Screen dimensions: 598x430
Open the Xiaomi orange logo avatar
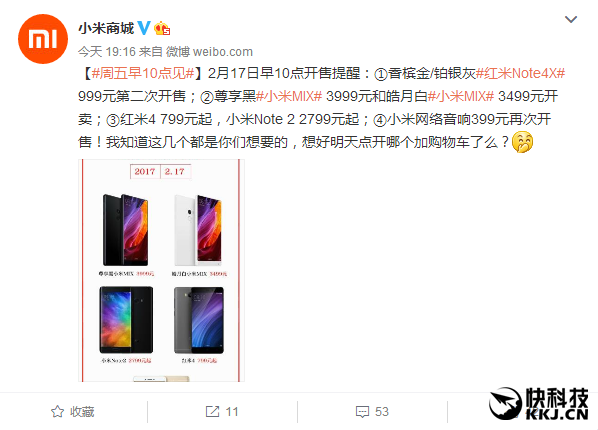click(43, 39)
